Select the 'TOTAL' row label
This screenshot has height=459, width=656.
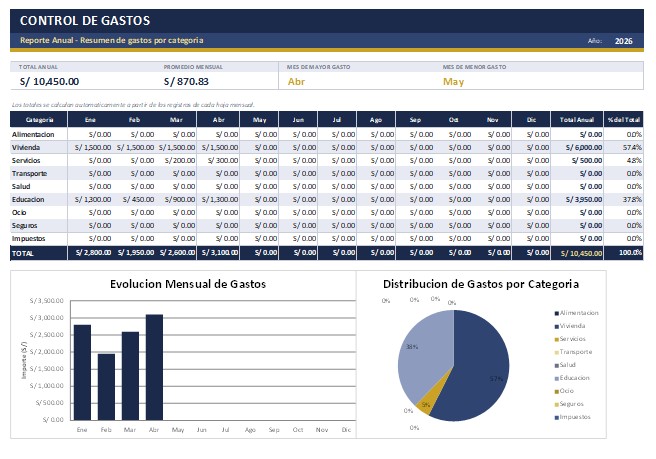click(23, 253)
